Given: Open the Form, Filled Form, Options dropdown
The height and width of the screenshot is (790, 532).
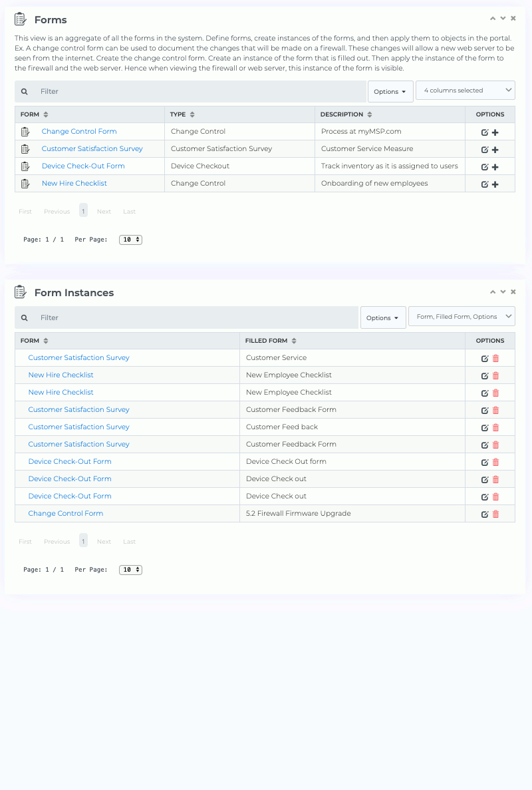Looking at the screenshot, I should tap(462, 317).
